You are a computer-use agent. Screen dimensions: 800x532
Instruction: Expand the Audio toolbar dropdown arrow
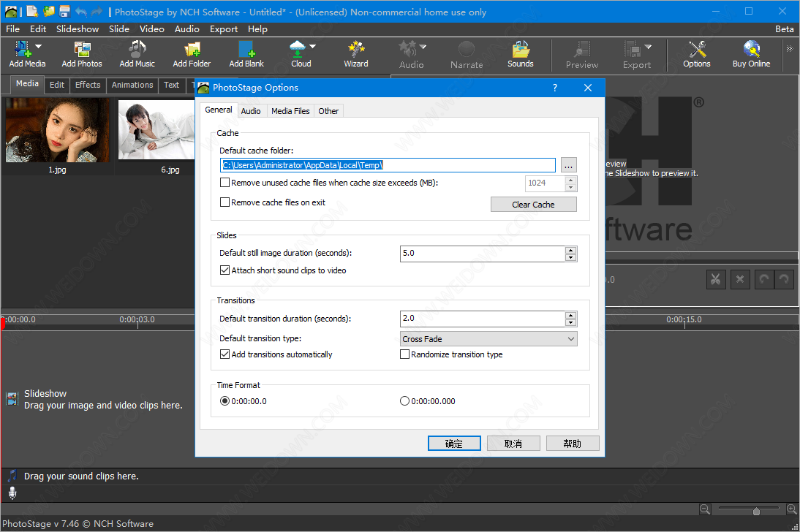423,47
